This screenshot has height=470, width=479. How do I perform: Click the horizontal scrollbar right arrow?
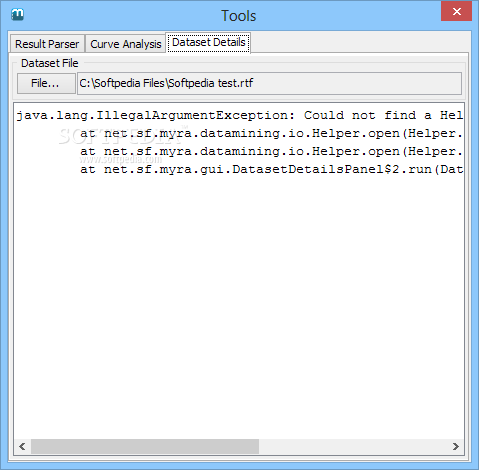click(x=456, y=446)
